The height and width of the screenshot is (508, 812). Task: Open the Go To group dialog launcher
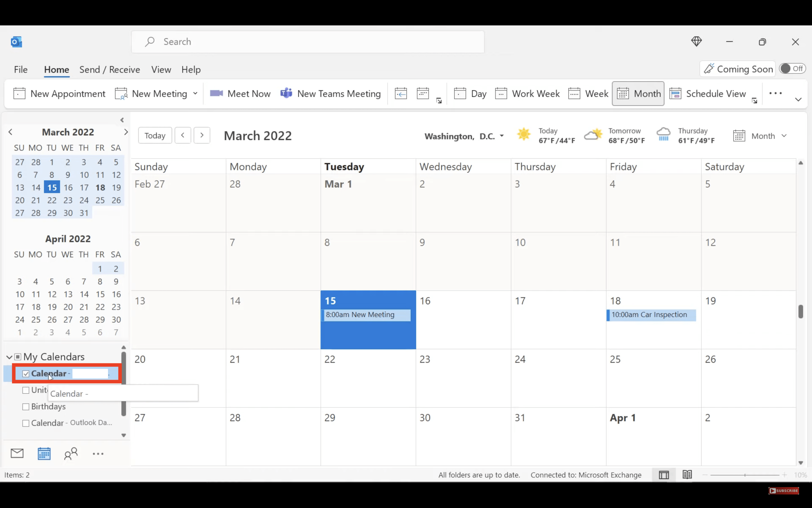tap(439, 101)
